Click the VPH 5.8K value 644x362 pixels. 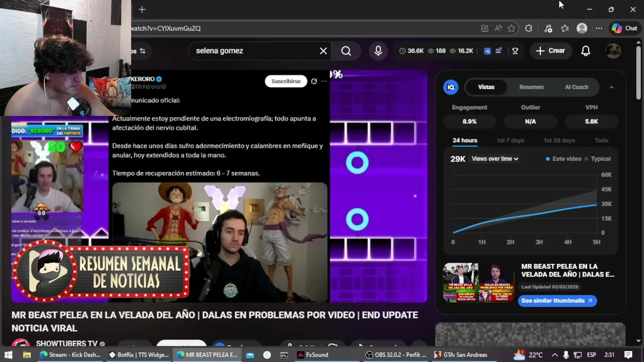pyautogui.click(x=591, y=121)
